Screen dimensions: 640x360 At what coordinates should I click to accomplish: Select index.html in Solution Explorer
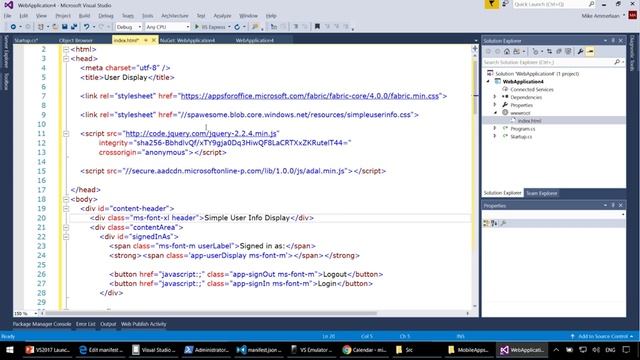pyautogui.click(x=529, y=121)
